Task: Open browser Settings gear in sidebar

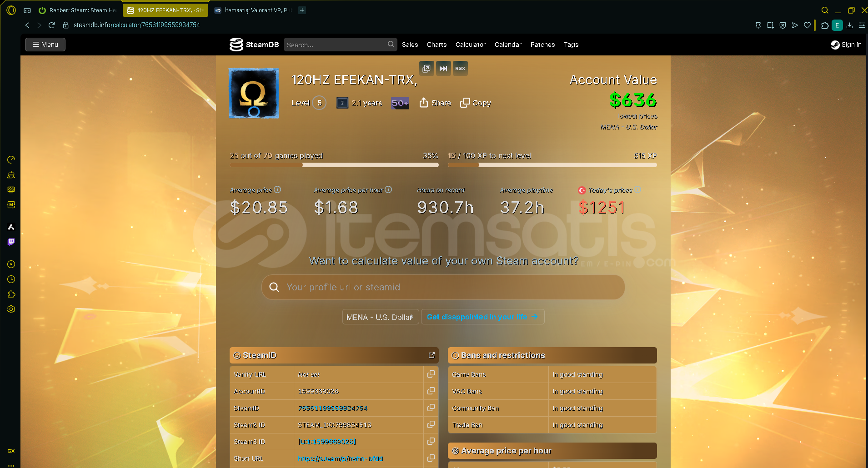Action: click(x=11, y=309)
